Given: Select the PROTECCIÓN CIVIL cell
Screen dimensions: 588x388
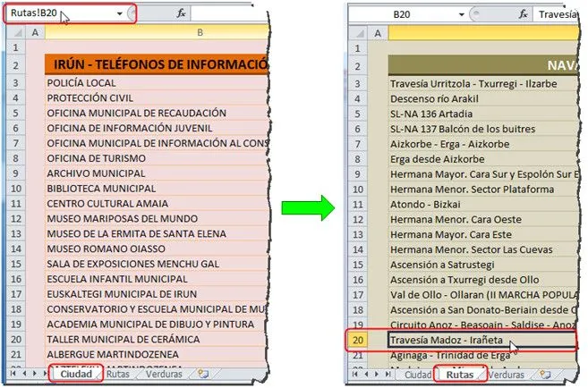Looking at the screenshot, I should point(157,97).
